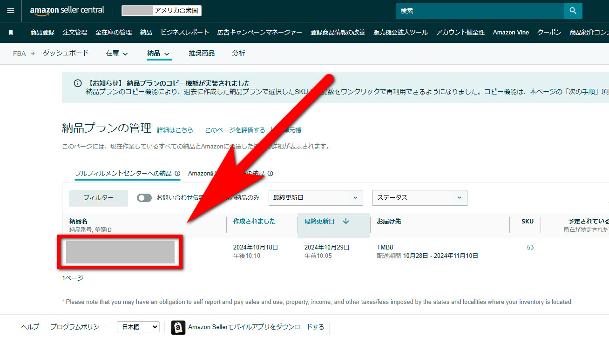Choose language from 日本語 selector
The height and width of the screenshot is (364, 609).
(138, 327)
